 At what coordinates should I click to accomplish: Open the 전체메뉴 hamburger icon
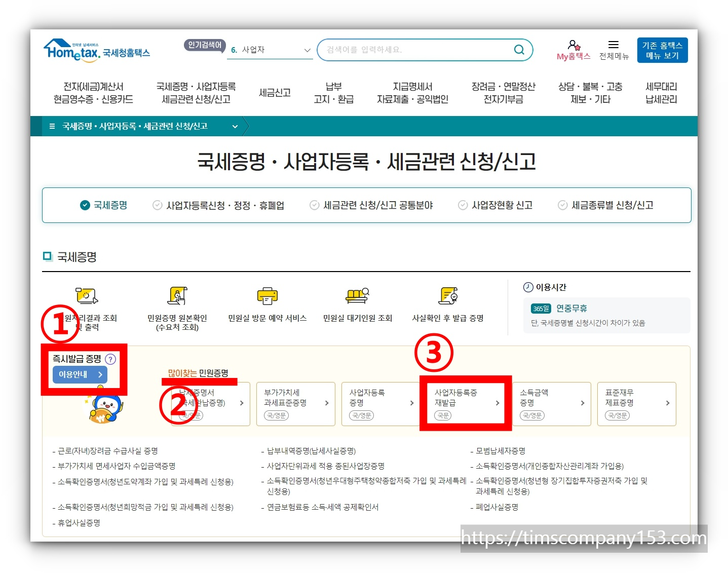[613, 45]
